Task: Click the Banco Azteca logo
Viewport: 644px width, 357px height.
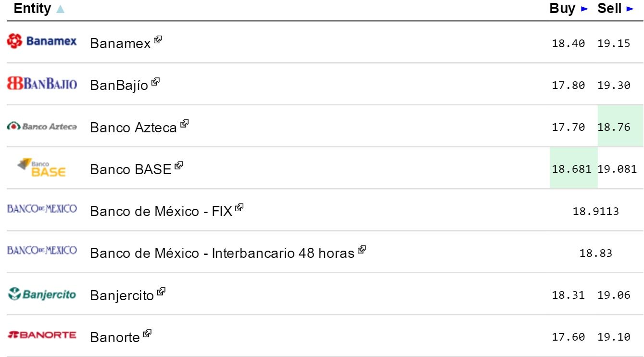Action: (42, 127)
